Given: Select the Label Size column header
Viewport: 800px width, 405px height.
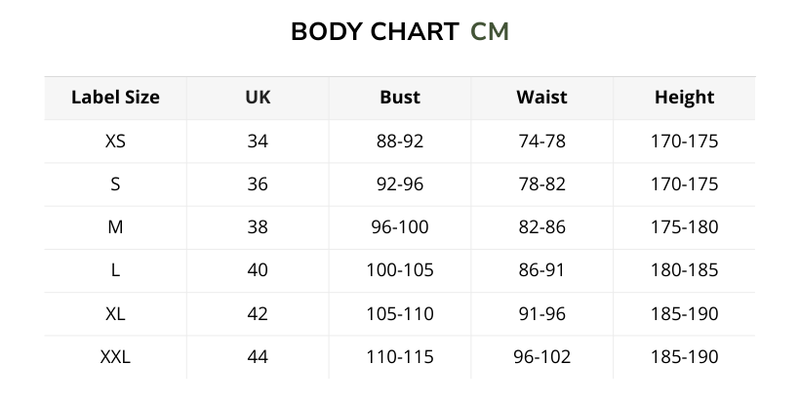Looking at the screenshot, I should (115, 98).
